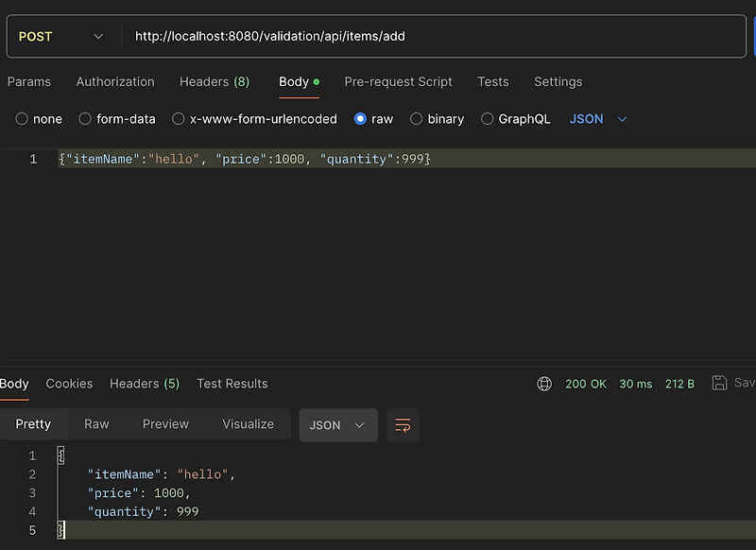This screenshot has width=756, height=550.
Task: Click the 200 OK status text
Action: [x=586, y=384]
